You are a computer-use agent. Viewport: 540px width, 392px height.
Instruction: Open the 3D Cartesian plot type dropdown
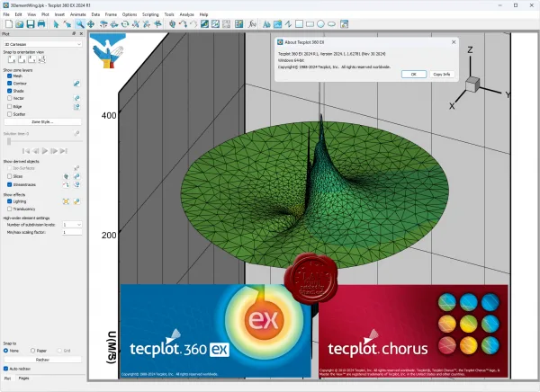click(x=42, y=44)
